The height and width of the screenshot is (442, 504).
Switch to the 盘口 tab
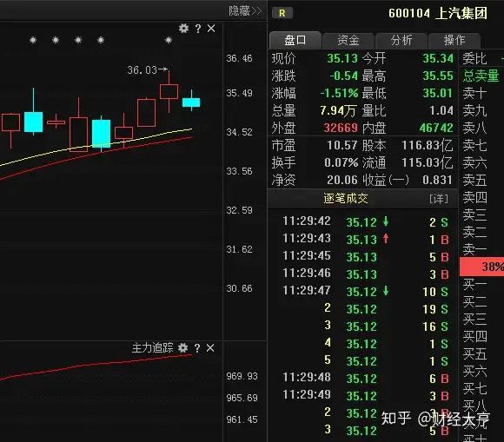tap(295, 40)
